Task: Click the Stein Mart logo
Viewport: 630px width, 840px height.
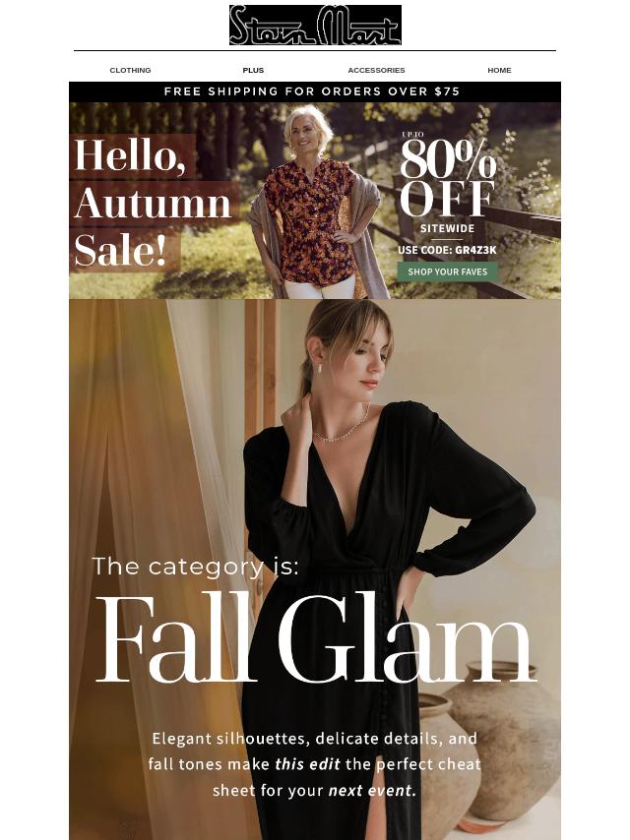Action: click(315, 26)
